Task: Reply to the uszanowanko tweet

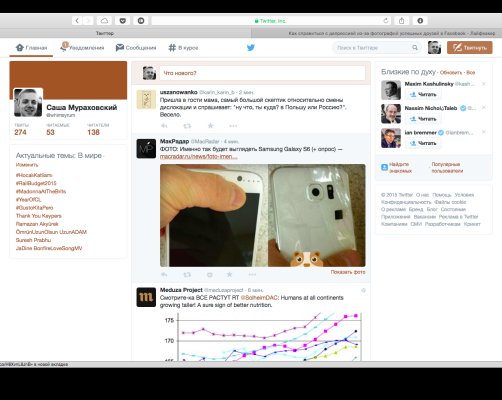Action: coord(164,126)
